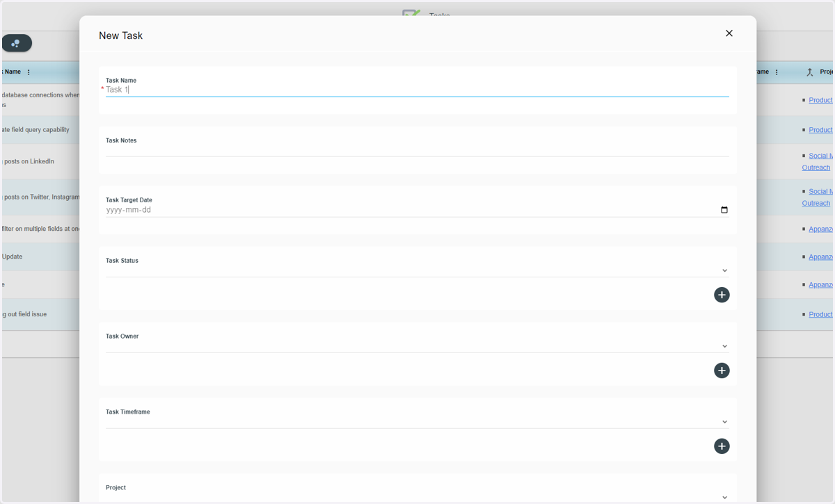The image size is (835, 504).
Task: Open Name column options menu
Action: [29, 72]
